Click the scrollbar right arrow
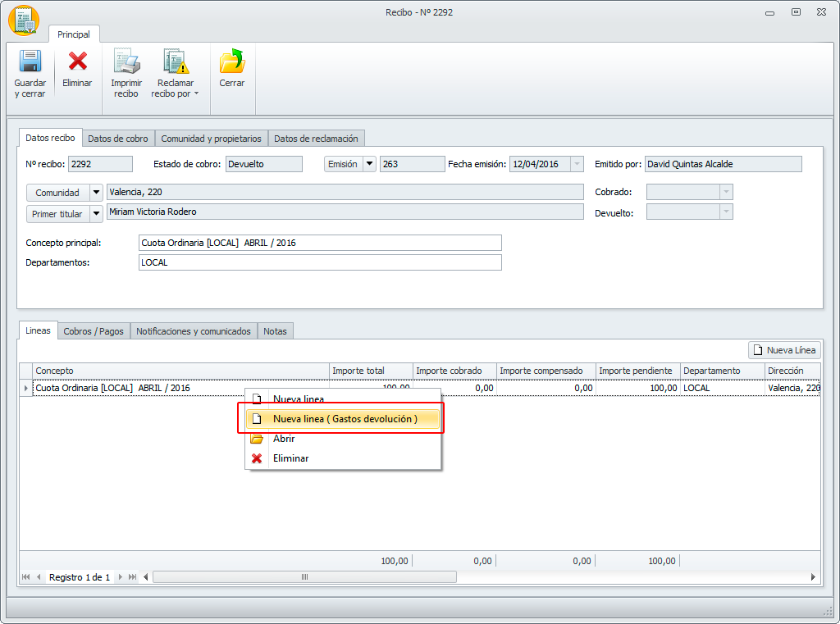Image resolution: width=840 pixels, height=624 pixels. point(813,577)
